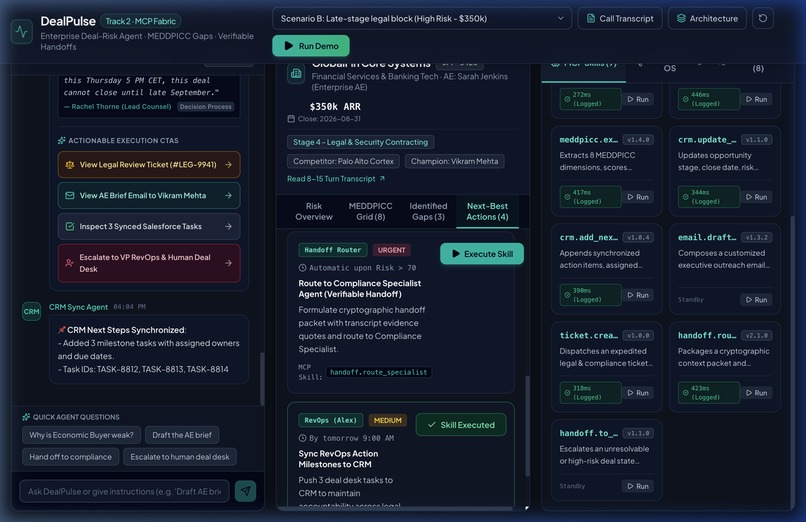Click the arrow on Inspect 3 Synced Salesforce Tasks

[x=228, y=227]
